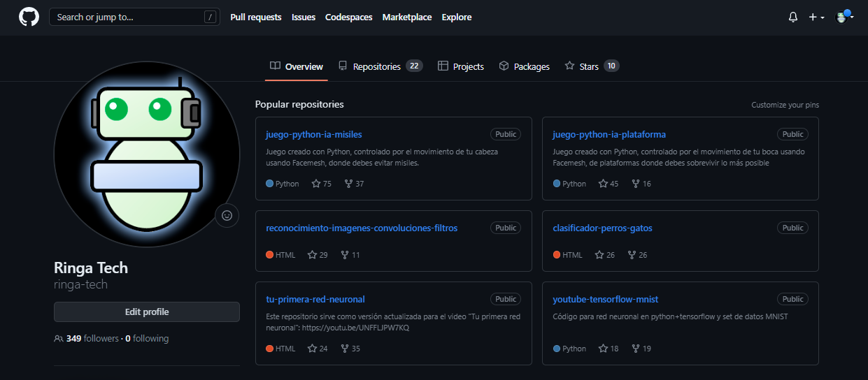
Task: Click the Edit profile button
Action: (147, 312)
